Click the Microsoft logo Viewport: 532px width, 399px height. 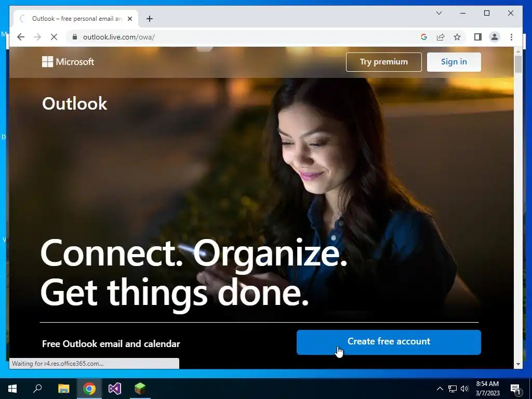click(68, 62)
